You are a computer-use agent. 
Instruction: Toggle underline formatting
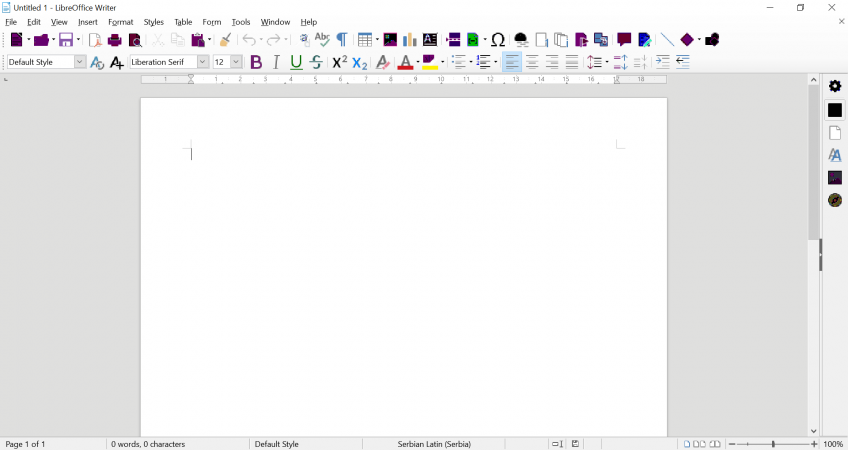click(x=296, y=62)
